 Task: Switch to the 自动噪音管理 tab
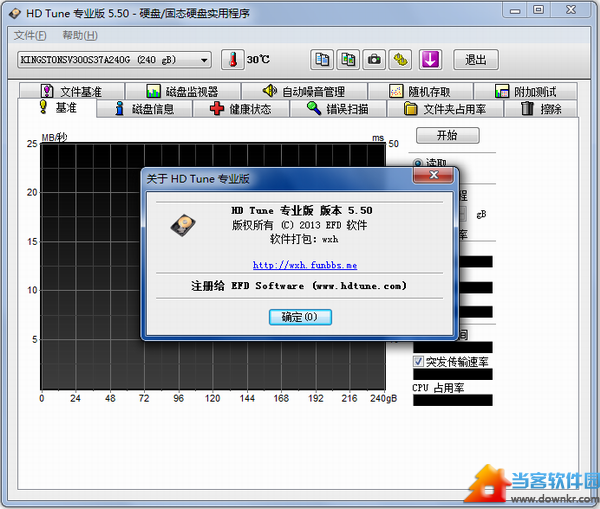[x=304, y=91]
